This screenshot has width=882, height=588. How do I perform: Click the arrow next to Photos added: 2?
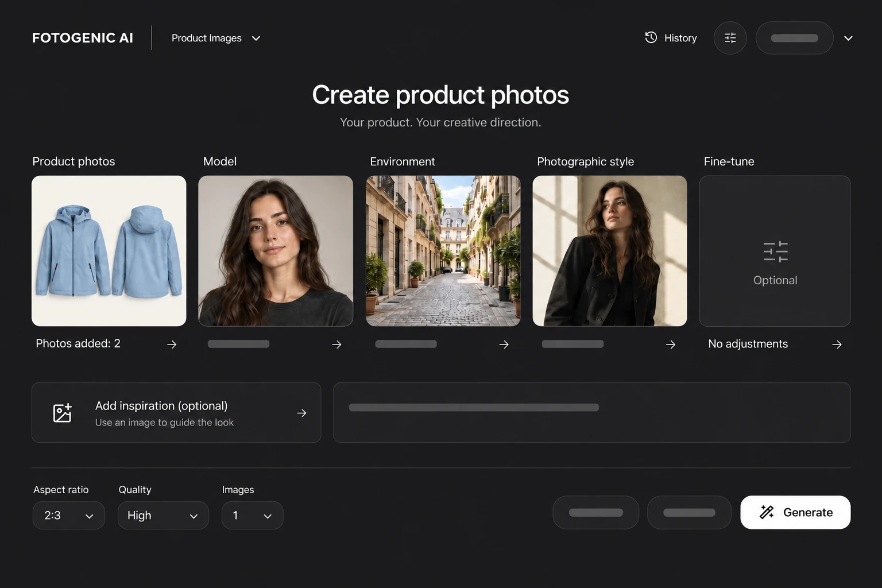(x=172, y=344)
